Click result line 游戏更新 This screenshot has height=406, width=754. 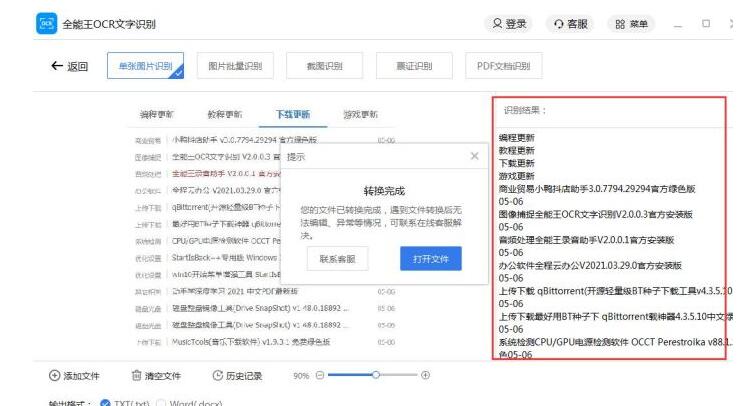tap(516, 176)
